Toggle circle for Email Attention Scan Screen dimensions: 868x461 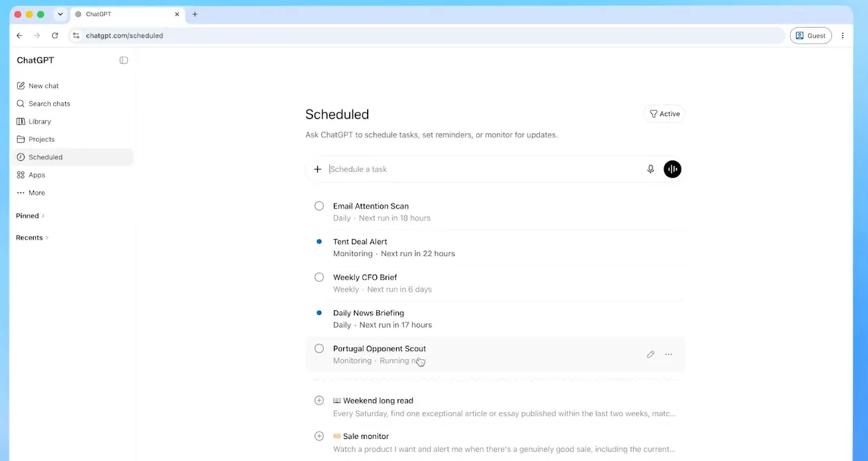319,206
